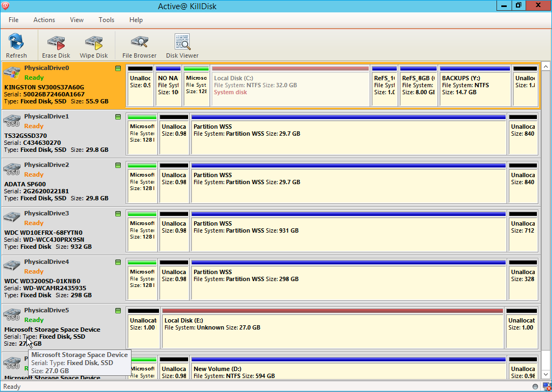The image size is (552, 392).
Task: Click the blue bar above PhysicalDrive3 Partition WSS
Action: tap(348, 214)
